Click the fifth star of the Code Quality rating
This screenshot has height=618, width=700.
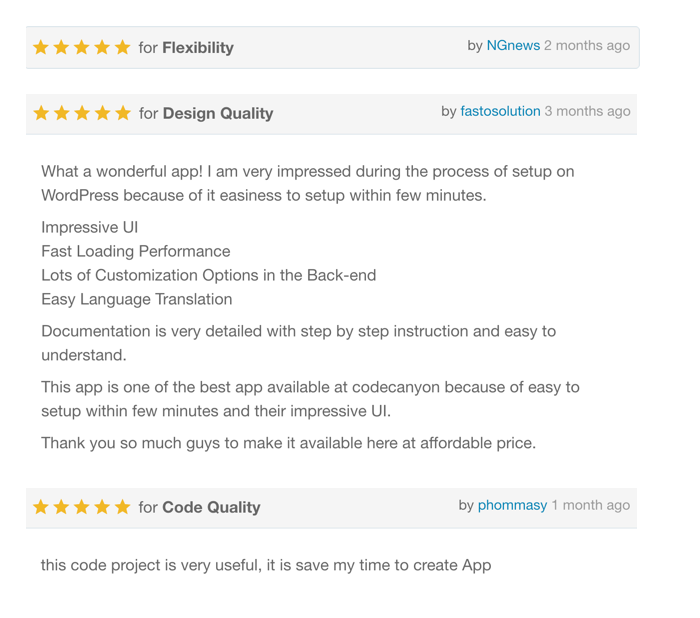pos(123,508)
